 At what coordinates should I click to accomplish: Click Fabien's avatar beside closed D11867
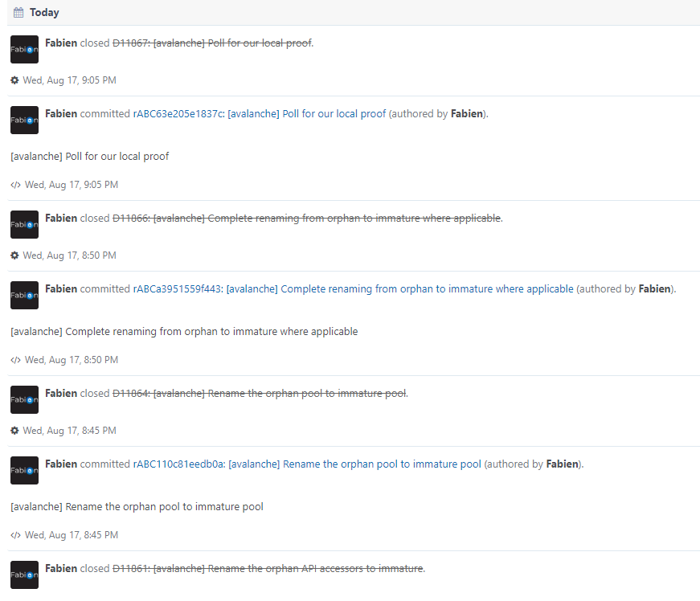pyautogui.click(x=25, y=50)
